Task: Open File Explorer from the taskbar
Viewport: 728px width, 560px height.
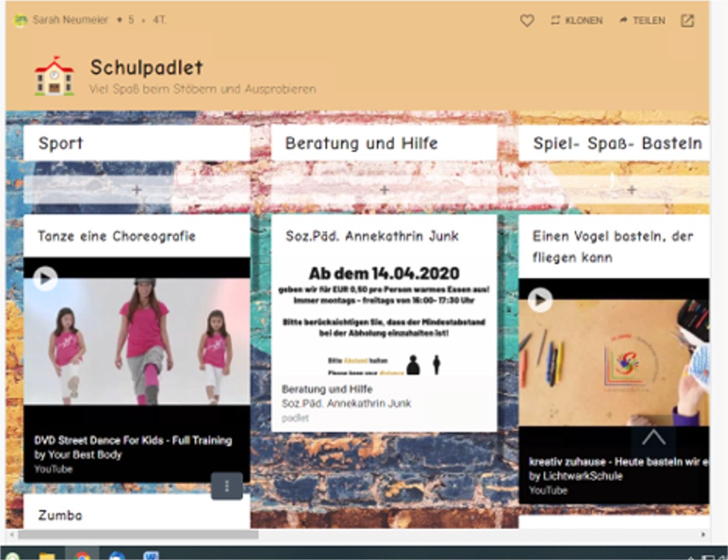Action: [x=47, y=556]
